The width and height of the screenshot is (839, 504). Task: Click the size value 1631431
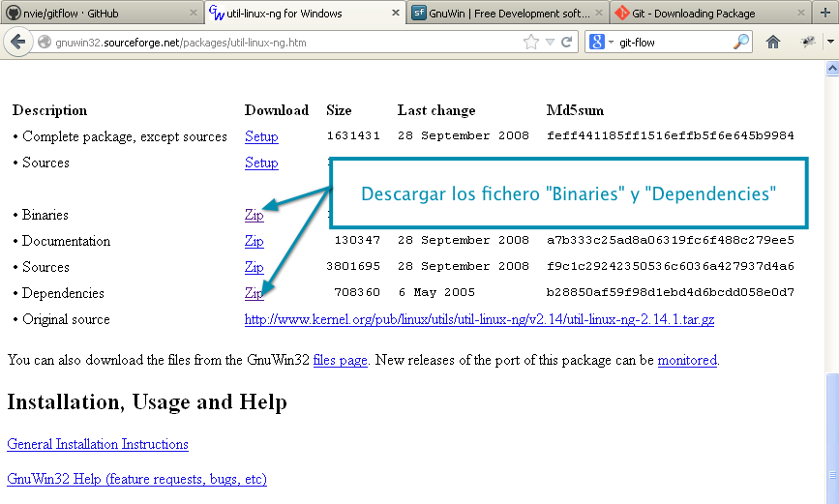coord(353,135)
